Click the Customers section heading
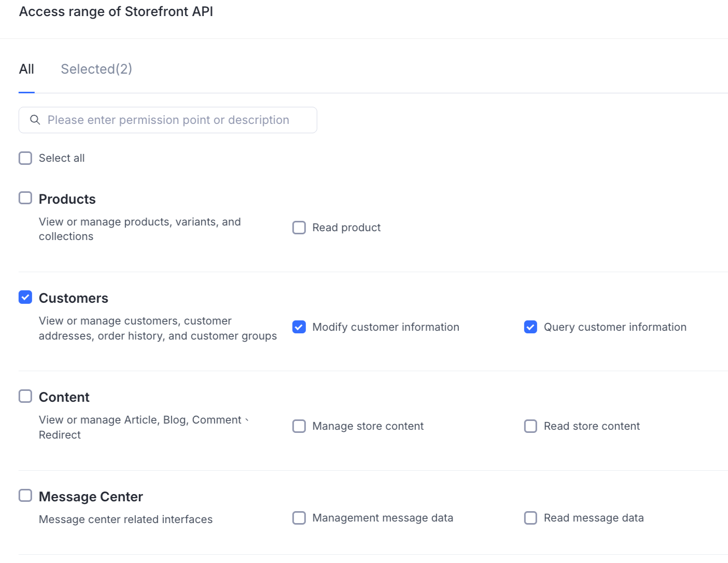Screen dimensions: 728x563 pyautogui.click(x=74, y=298)
